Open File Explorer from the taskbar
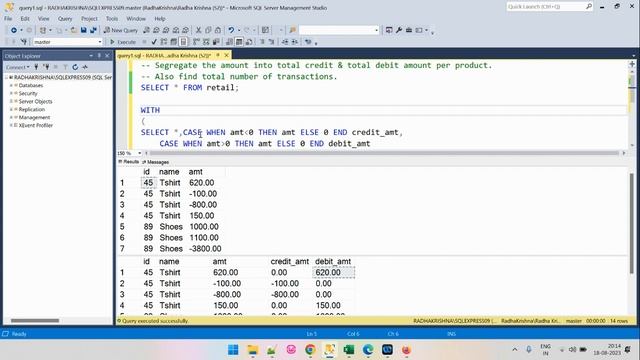Viewport: 640px width, 360px height. pos(253,350)
